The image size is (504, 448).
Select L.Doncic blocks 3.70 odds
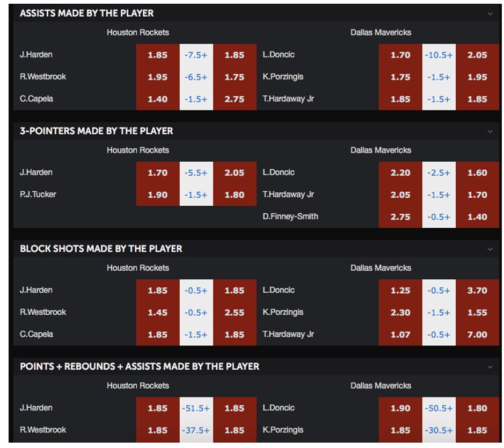click(477, 291)
